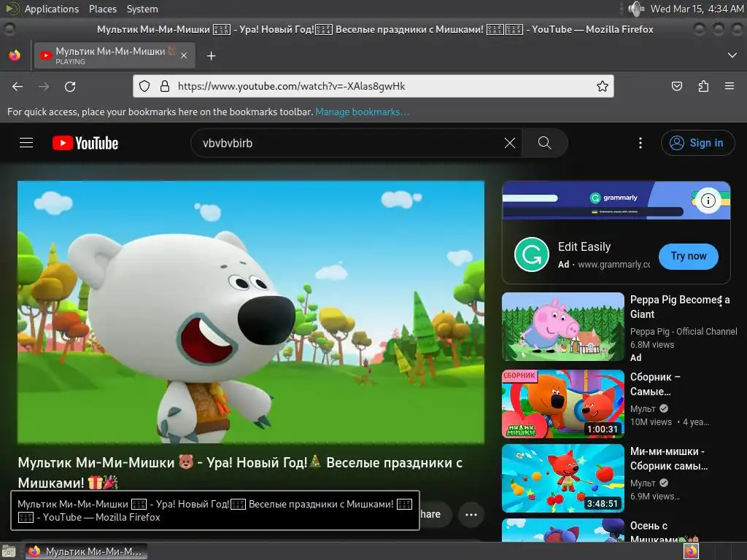Image resolution: width=747 pixels, height=560 pixels.
Task: Click the Try now ad button
Action: (x=689, y=256)
